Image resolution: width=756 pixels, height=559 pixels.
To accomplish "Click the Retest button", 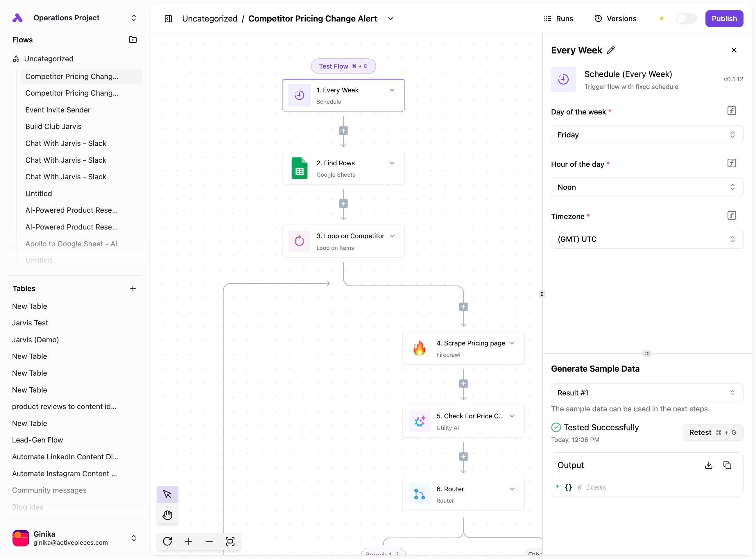I will [x=712, y=432].
